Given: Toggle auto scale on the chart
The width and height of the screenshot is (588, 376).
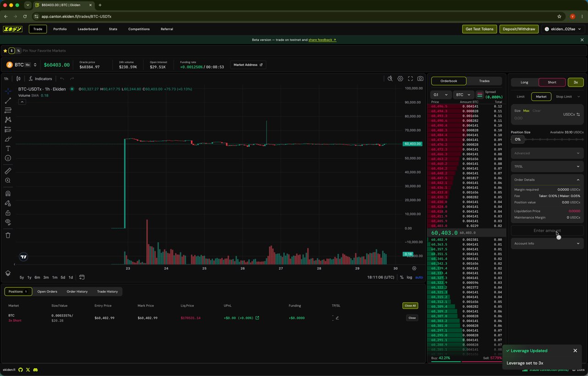Looking at the screenshot, I should pos(419,277).
